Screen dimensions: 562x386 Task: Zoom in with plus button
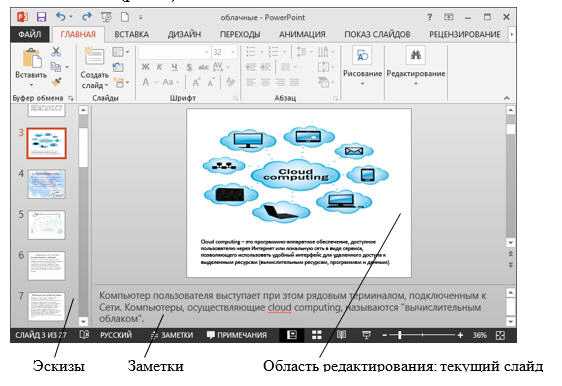tap(460, 335)
